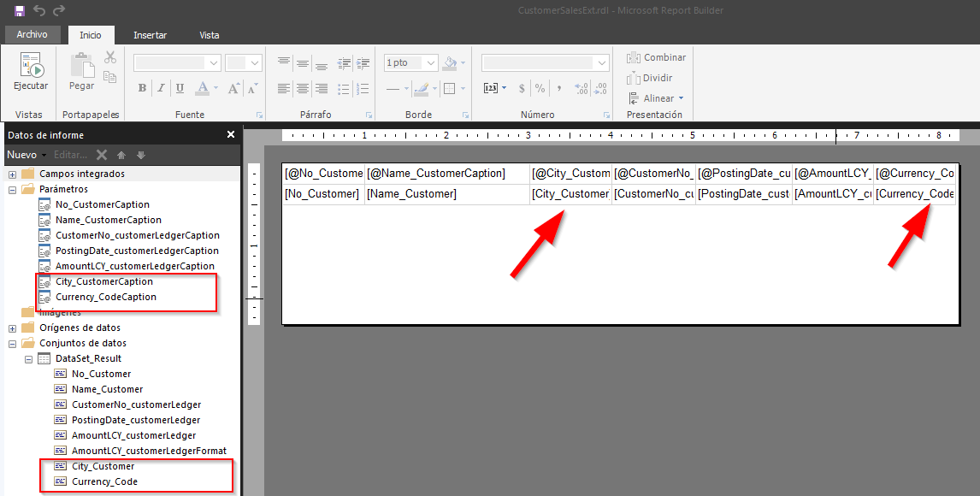Pick the fill bucket color swatch
The image size is (980, 496).
pyautogui.click(x=450, y=62)
